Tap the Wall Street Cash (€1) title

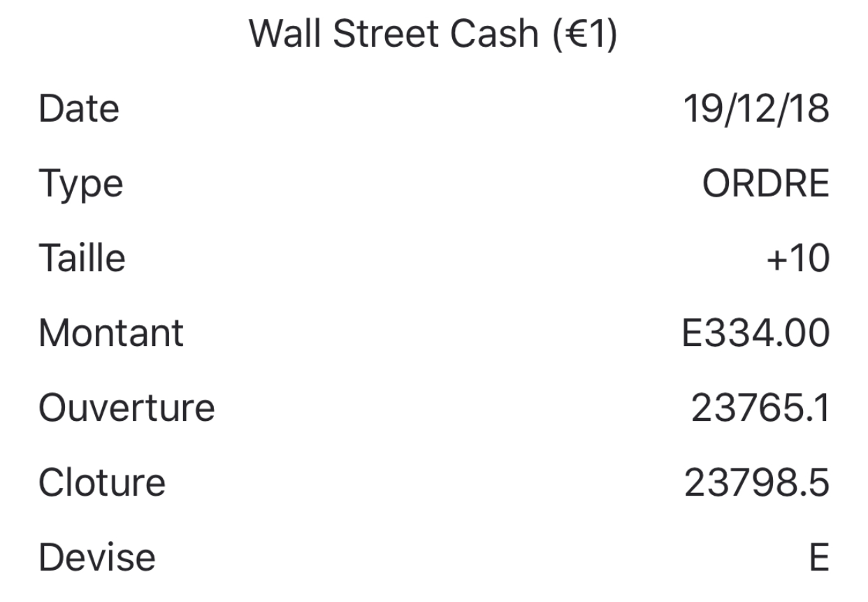tap(433, 33)
